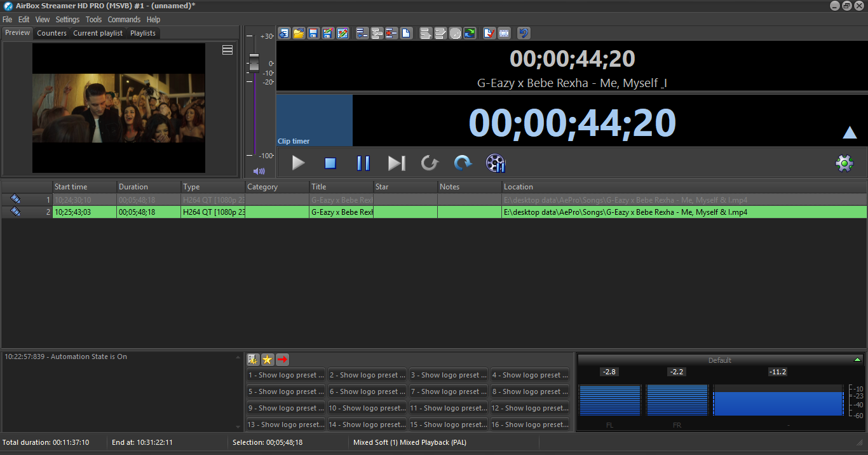Click the save-as disk with pencil icon
The height and width of the screenshot is (455, 868).
coord(328,33)
